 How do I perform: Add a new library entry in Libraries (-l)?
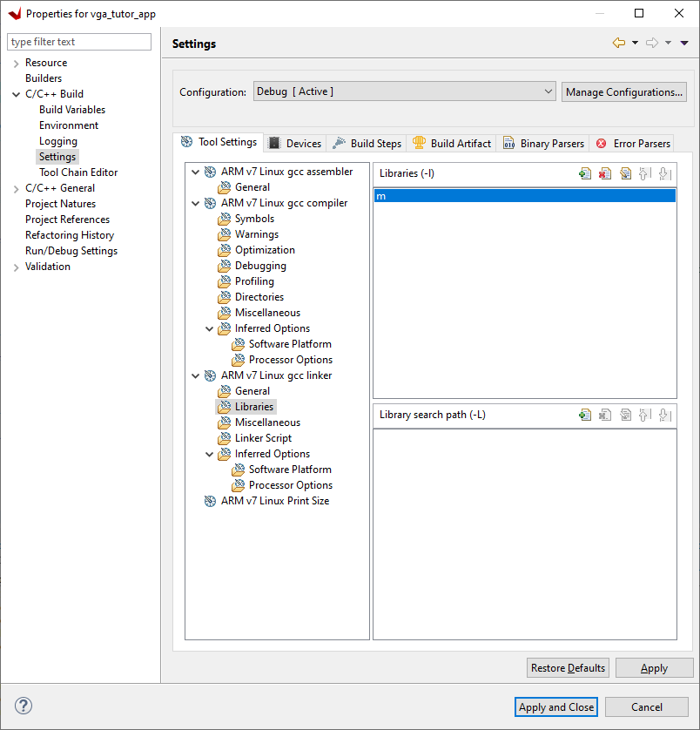(x=584, y=173)
